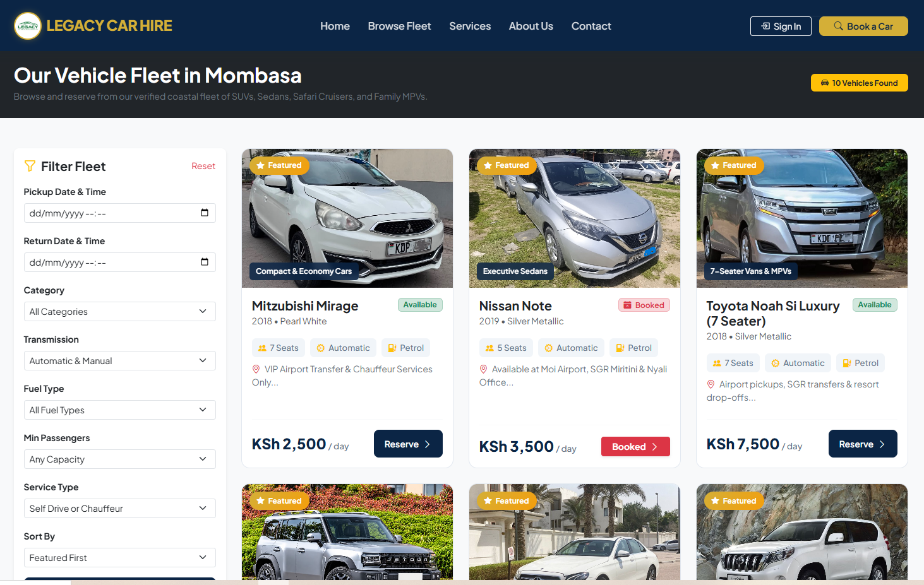This screenshot has height=585, width=924.
Task: Expand the Service Type dropdown
Action: pyautogui.click(x=120, y=509)
